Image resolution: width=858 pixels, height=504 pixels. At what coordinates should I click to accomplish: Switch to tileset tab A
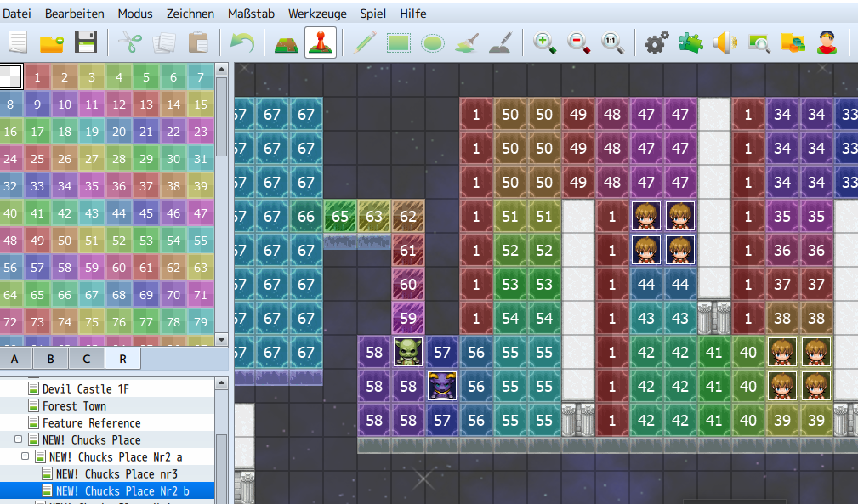[x=14, y=360]
